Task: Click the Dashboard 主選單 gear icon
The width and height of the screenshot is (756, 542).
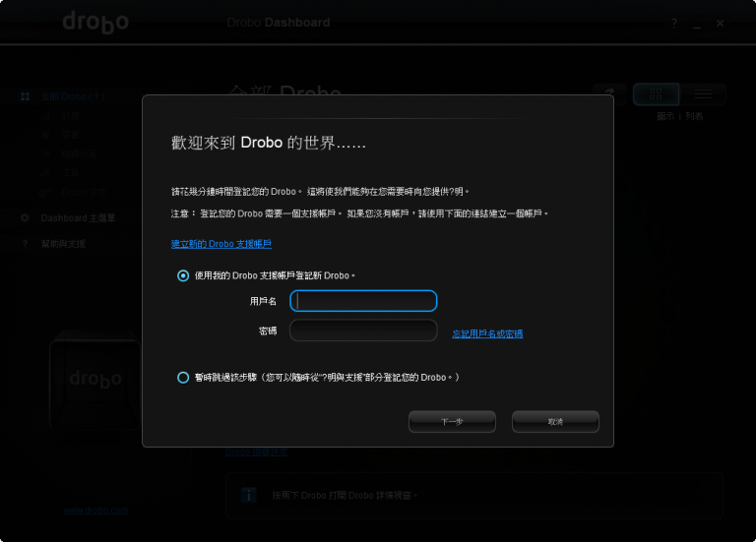Action: [25, 218]
